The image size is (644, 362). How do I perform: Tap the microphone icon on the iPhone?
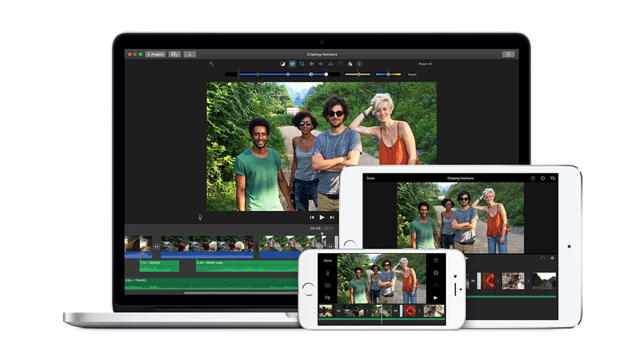point(328,273)
